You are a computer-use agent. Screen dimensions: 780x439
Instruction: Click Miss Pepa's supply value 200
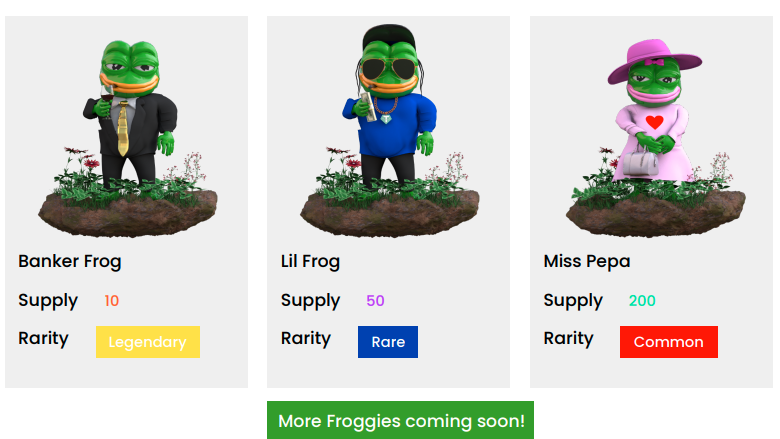[642, 301]
